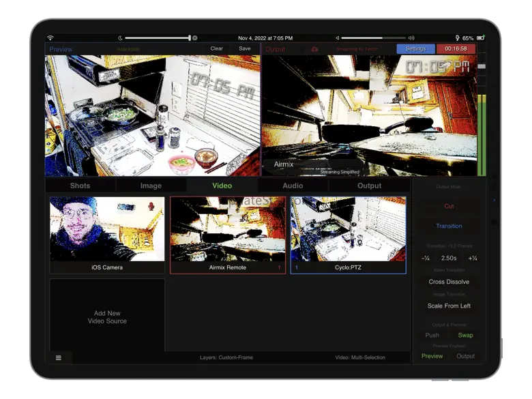
Task: Switch to the Audio tab
Action: tap(293, 186)
